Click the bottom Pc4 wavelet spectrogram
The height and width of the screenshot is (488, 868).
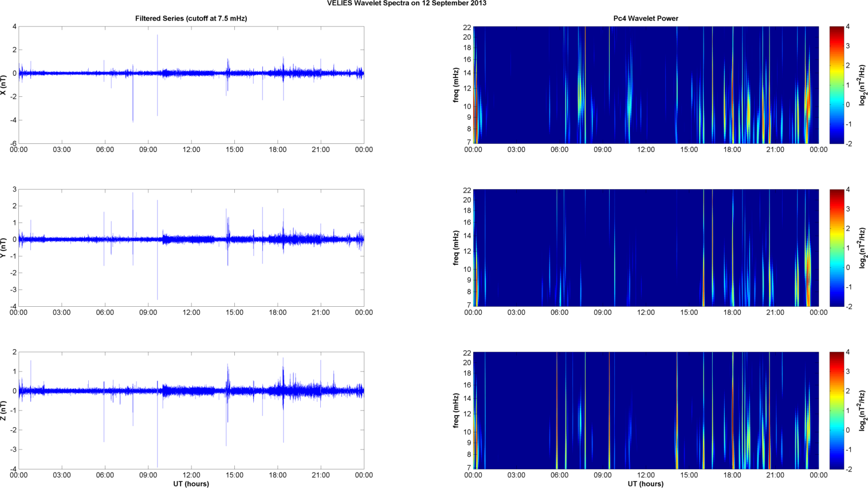pos(645,411)
